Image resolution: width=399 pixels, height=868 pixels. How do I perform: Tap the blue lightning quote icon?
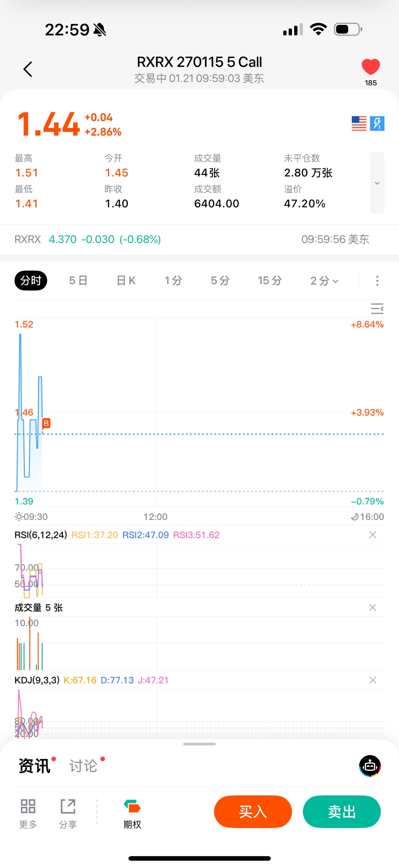pos(377,123)
